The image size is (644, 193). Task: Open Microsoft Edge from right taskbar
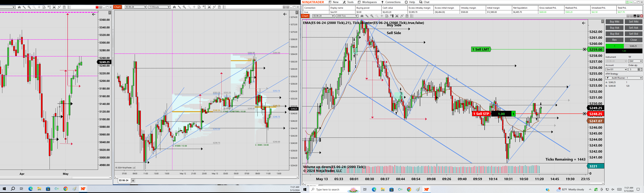374,189
